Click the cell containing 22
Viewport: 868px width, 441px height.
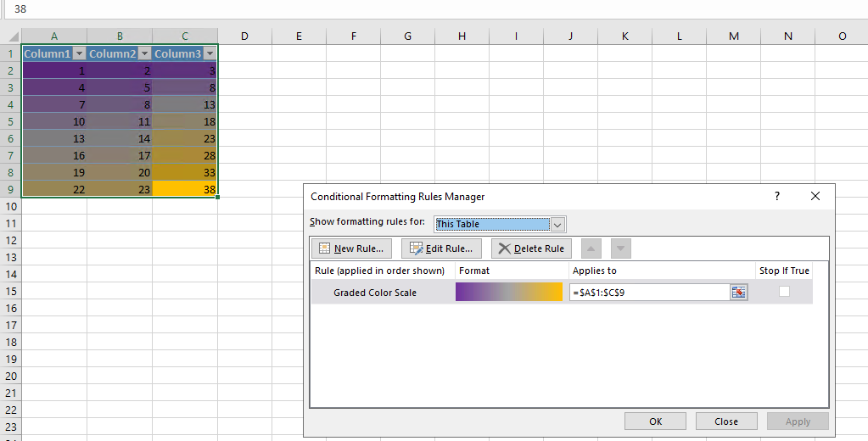point(54,189)
